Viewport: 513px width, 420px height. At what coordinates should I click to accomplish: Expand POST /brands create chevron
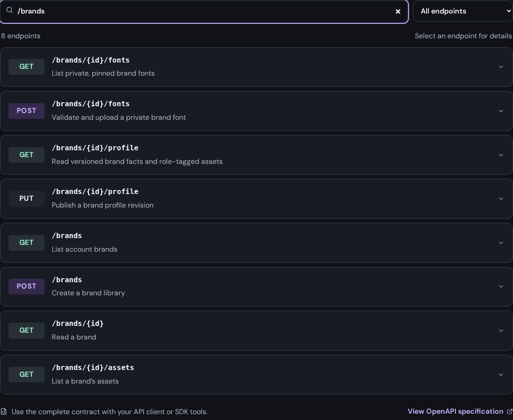(x=501, y=286)
